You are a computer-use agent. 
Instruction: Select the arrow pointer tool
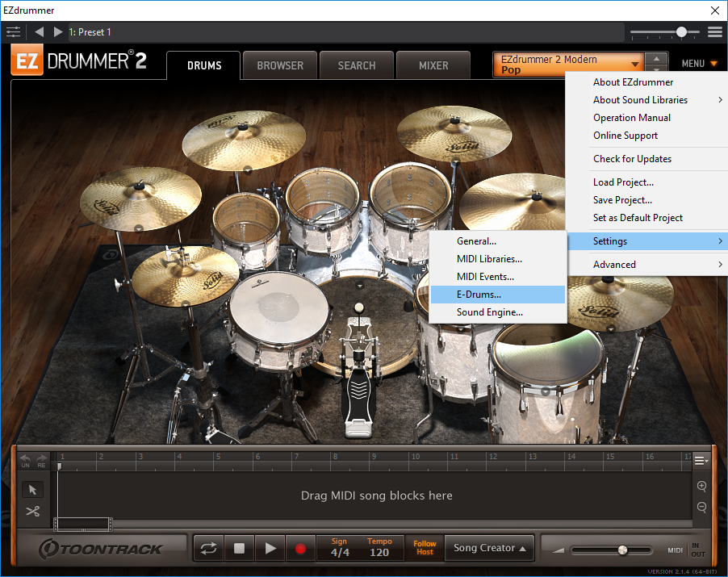[x=32, y=490]
